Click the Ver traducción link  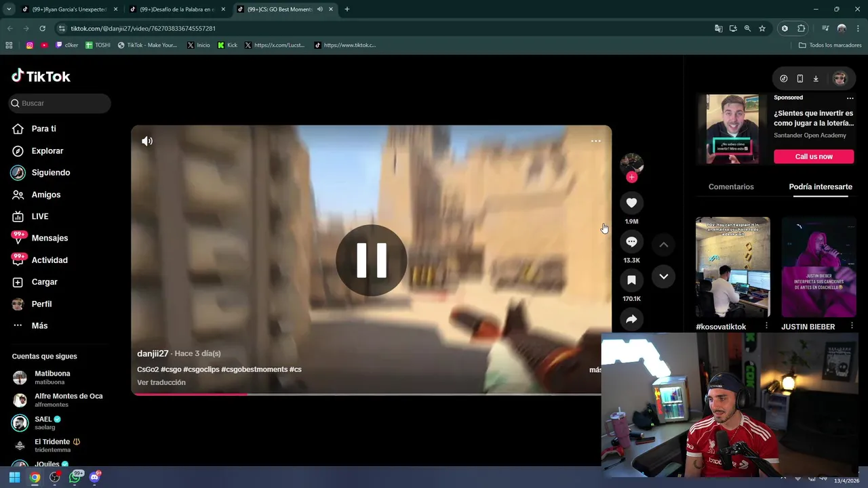[x=161, y=382]
